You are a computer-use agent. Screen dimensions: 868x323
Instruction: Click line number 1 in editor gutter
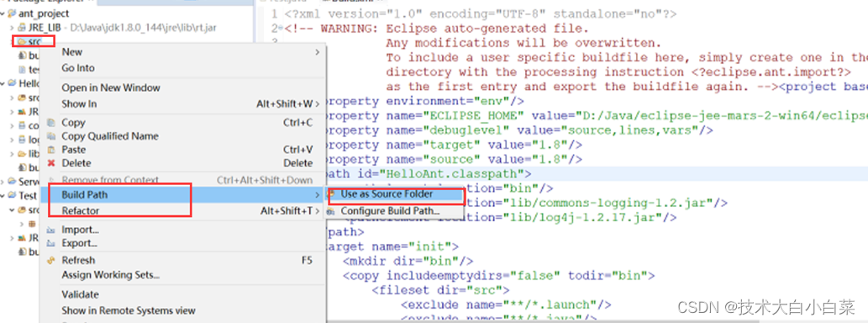[x=275, y=13]
